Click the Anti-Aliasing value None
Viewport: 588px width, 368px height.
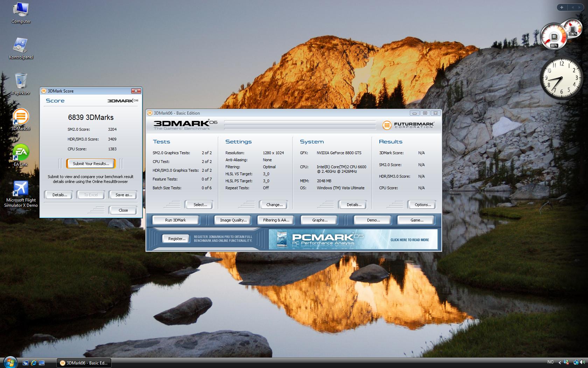click(267, 160)
